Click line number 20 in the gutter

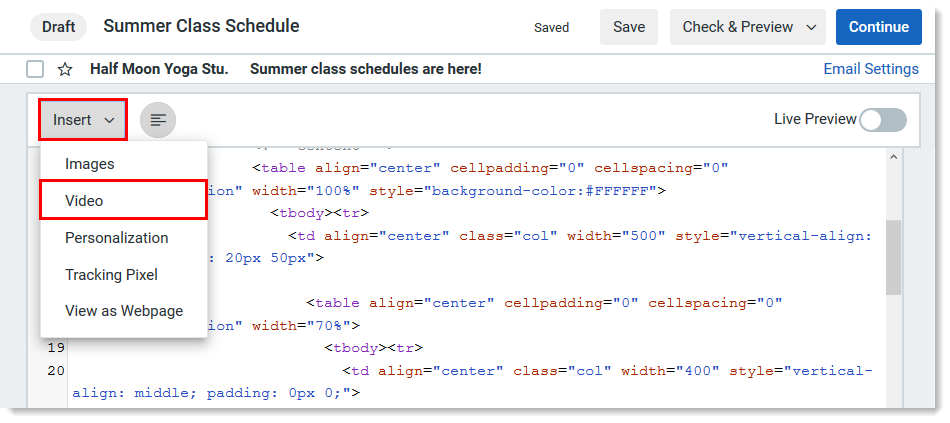coord(56,371)
